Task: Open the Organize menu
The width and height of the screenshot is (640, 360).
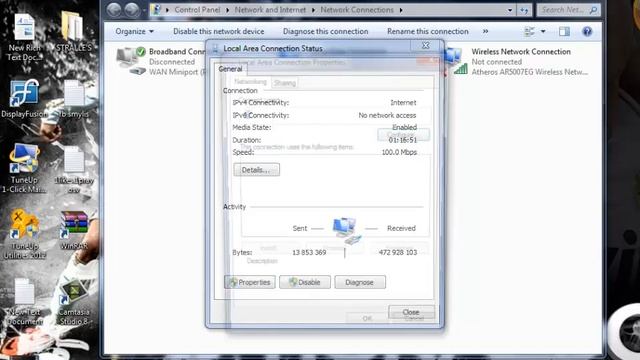Action: click(134, 31)
